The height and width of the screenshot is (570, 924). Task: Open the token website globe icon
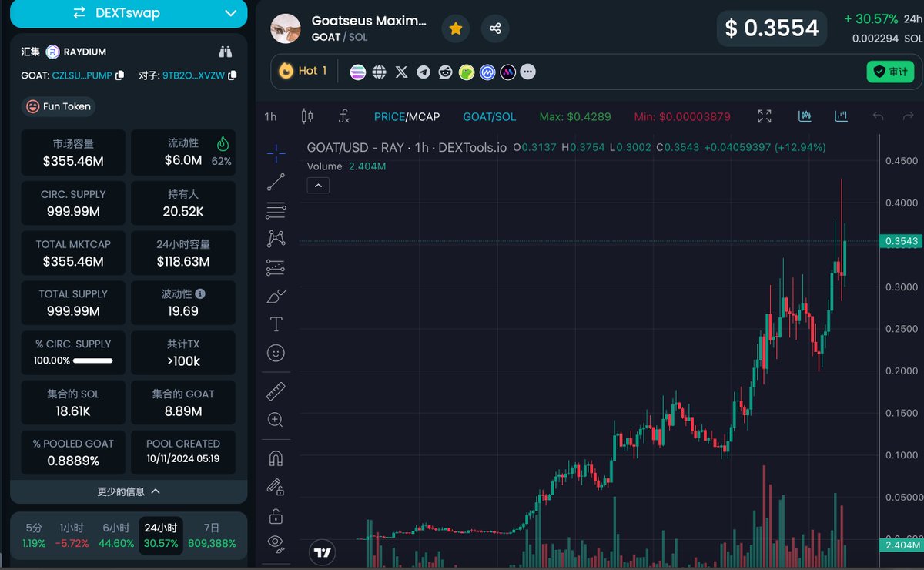[x=380, y=72]
